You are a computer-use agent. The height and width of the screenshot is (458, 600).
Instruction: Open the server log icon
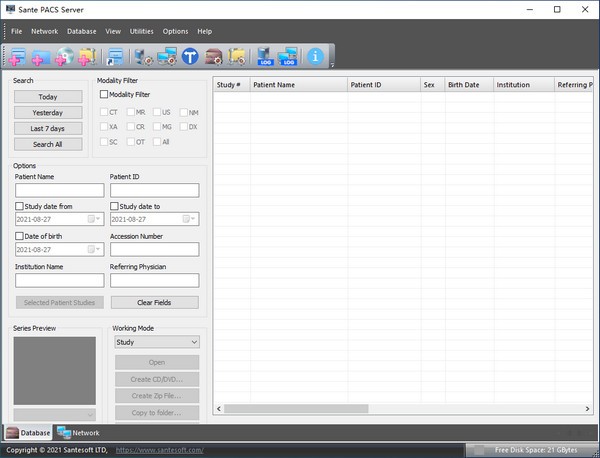pos(265,56)
